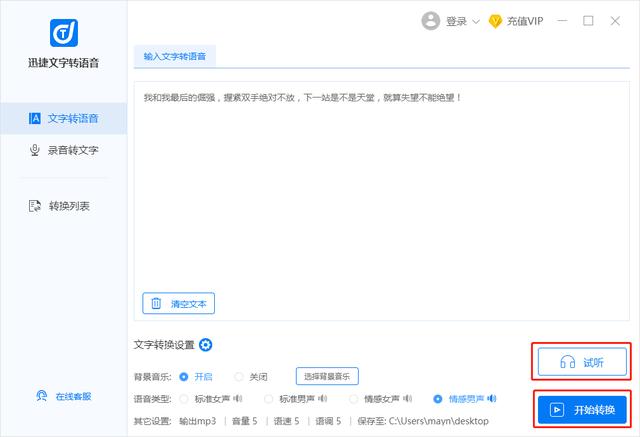Select the 标准男声 voice type

coord(289,399)
